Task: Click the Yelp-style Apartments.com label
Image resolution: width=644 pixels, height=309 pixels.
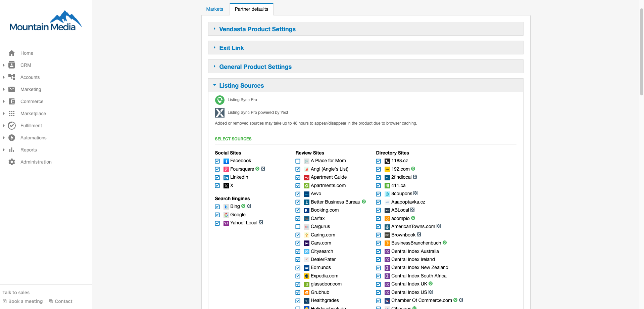Action: (328, 185)
